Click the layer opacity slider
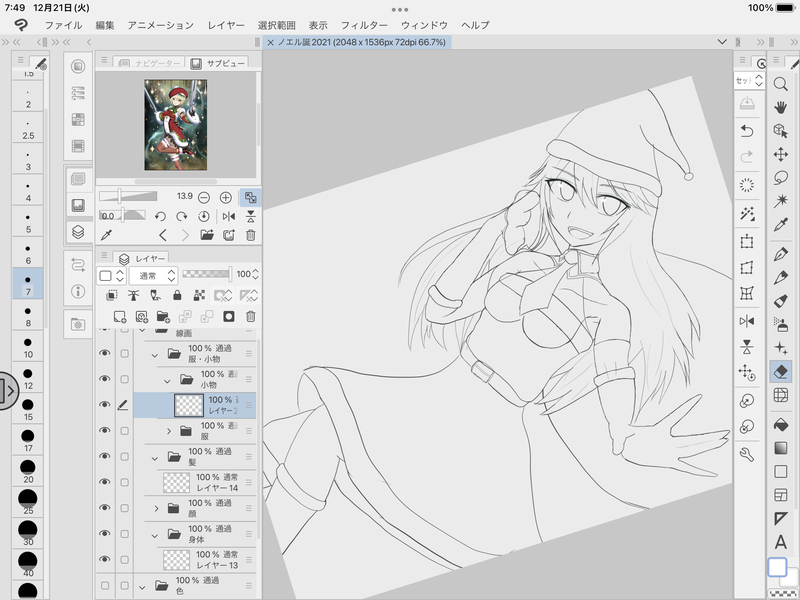This screenshot has height=600, width=800. [x=205, y=274]
